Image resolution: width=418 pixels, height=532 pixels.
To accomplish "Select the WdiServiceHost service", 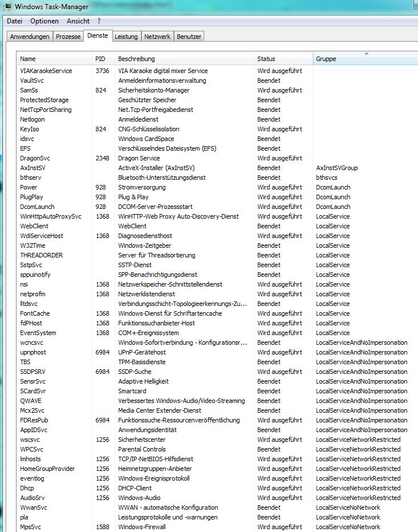I will (42, 236).
